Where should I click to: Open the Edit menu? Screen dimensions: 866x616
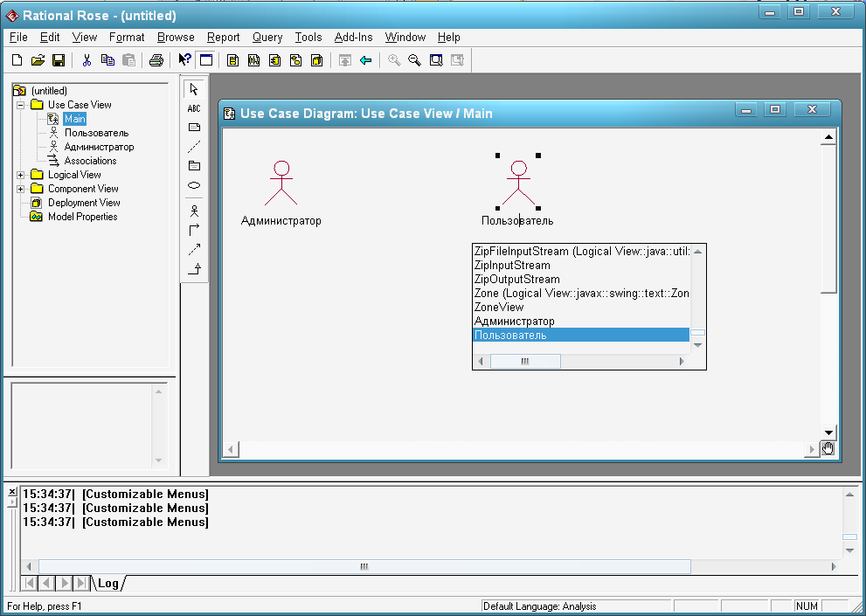[x=50, y=37]
